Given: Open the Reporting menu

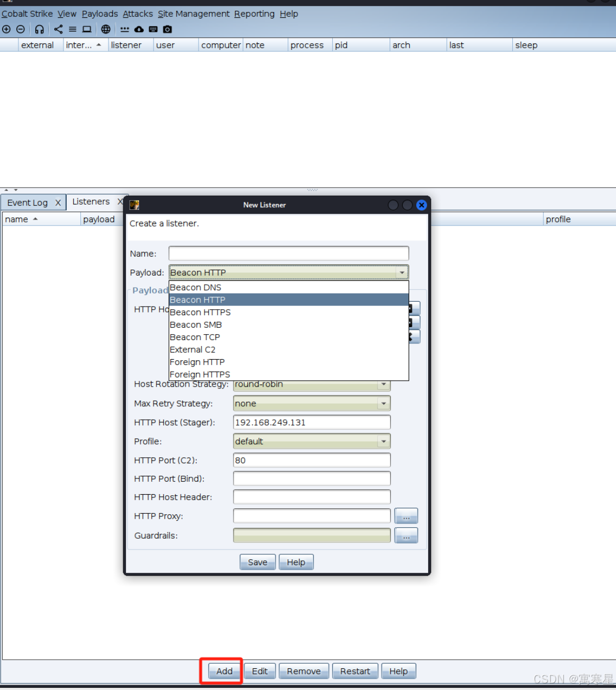Looking at the screenshot, I should [x=255, y=14].
